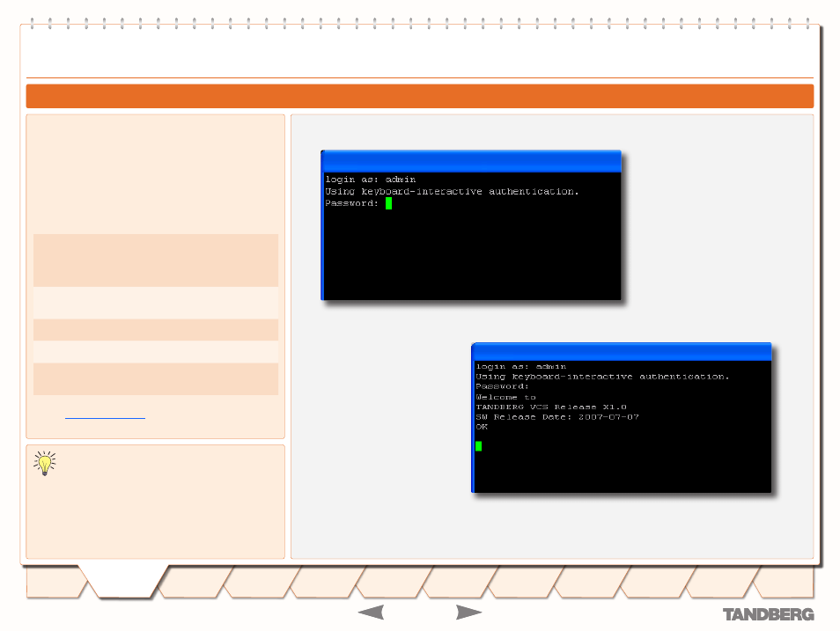Image resolution: width=840 pixels, height=631 pixels.
Task: Click the "TANDBERG VCS Release X1.0" line
Action: point(550,407)
